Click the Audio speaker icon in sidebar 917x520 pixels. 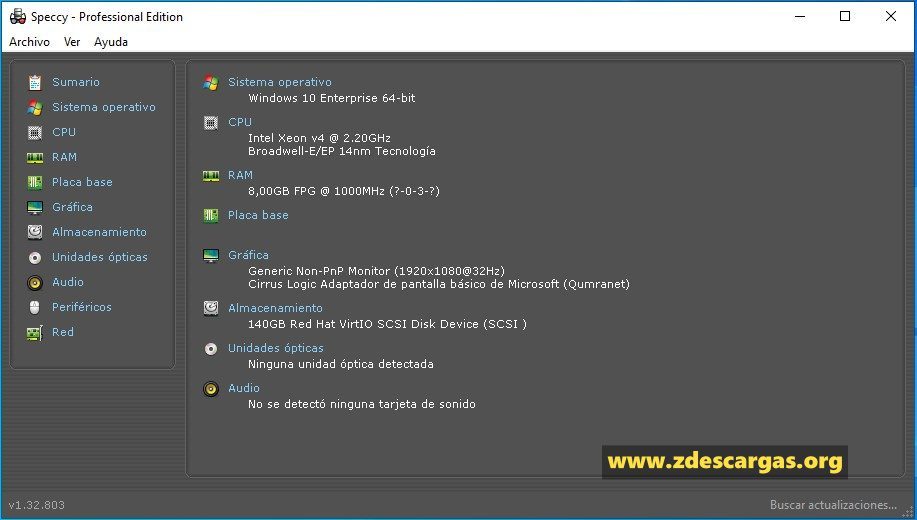coord(35,283)
